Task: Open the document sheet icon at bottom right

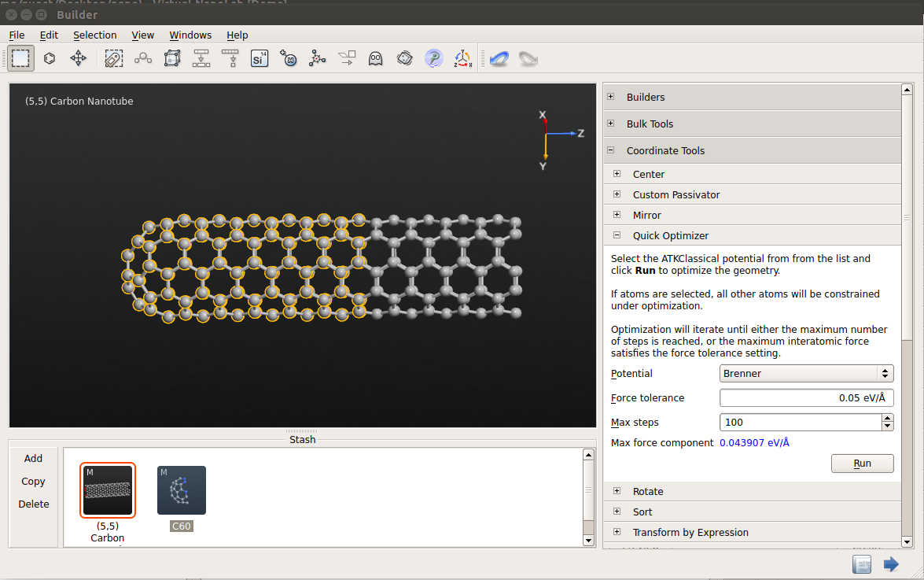Action: [x=862, y=565]
